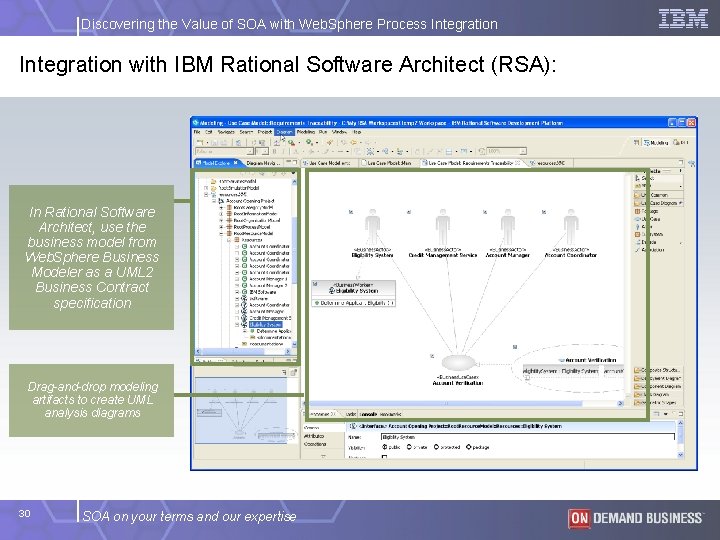720x540 pixels.
Task: Open Operations section in Properties view
Action: coord(315,444)
